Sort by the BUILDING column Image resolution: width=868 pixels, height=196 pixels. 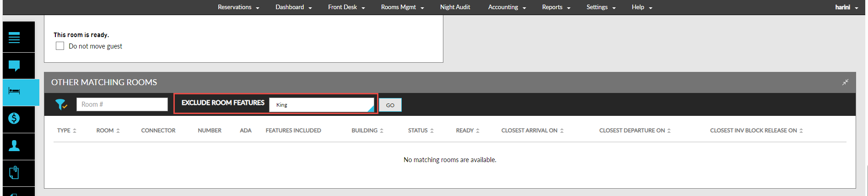point(367,131)
